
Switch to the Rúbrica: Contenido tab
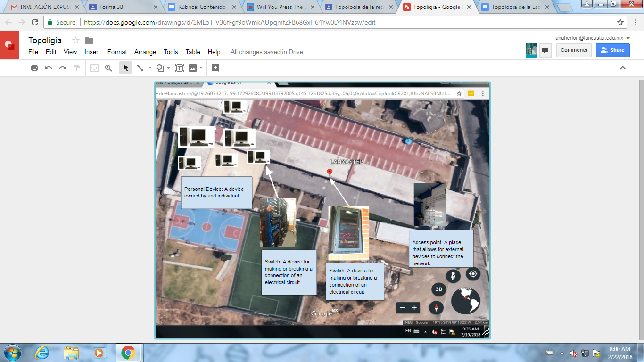point(201,7)
